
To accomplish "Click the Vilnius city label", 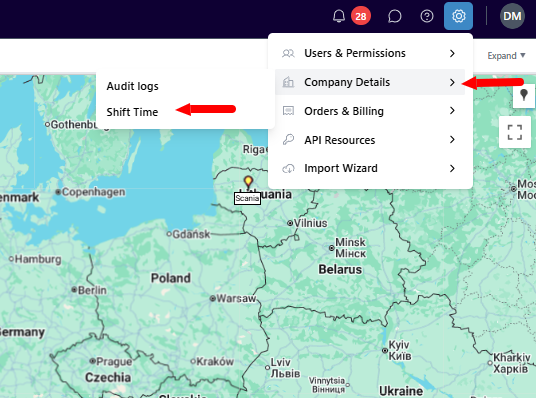I will click(310, 223).
